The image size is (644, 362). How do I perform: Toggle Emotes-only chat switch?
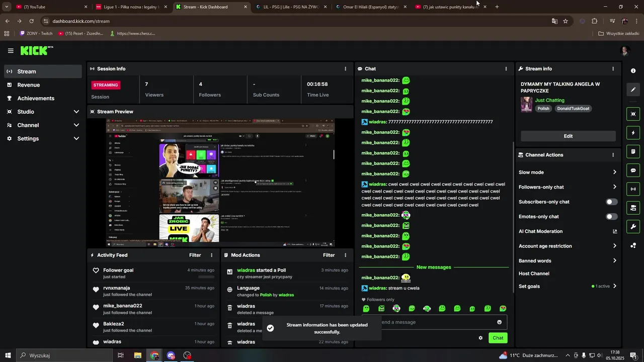[611, 217]
